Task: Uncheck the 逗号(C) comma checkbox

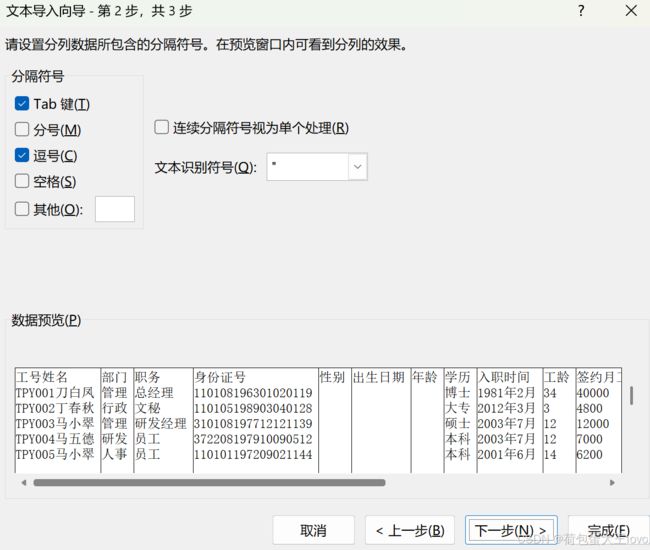Action: [22, 155]
